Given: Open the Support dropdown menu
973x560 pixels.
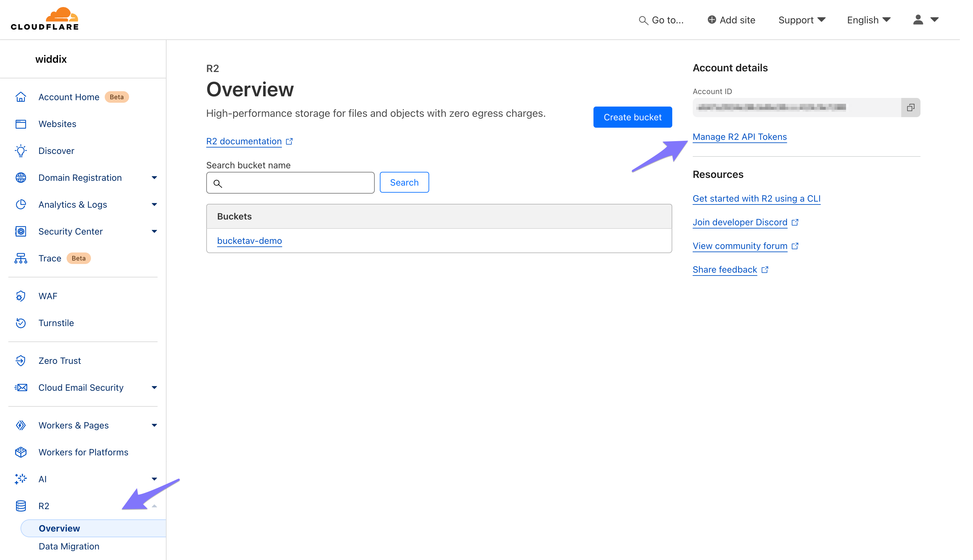Looking at the screenshot, I should tap(802, 20).
